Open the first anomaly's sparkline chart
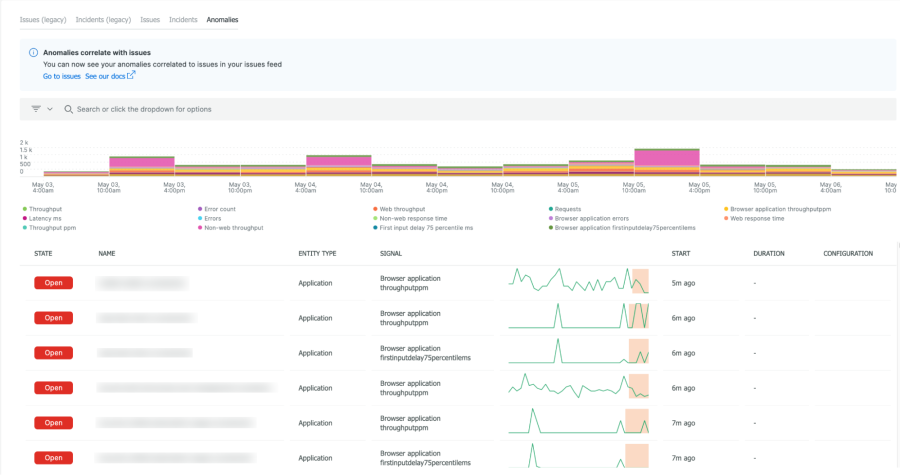The width and height of the screenshot is (900, 475). (578, 281)
